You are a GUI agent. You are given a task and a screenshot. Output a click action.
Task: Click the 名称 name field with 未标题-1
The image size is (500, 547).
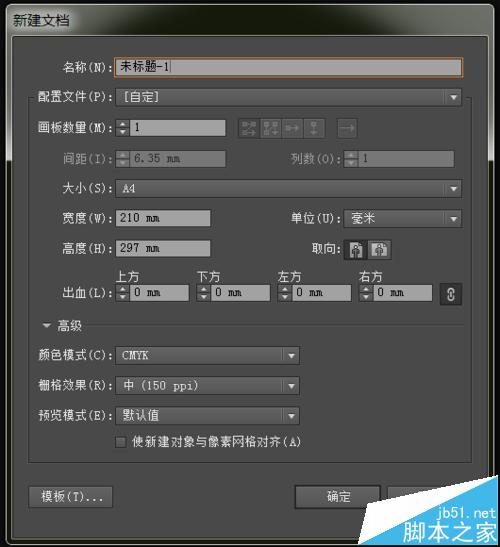(288, 67)
